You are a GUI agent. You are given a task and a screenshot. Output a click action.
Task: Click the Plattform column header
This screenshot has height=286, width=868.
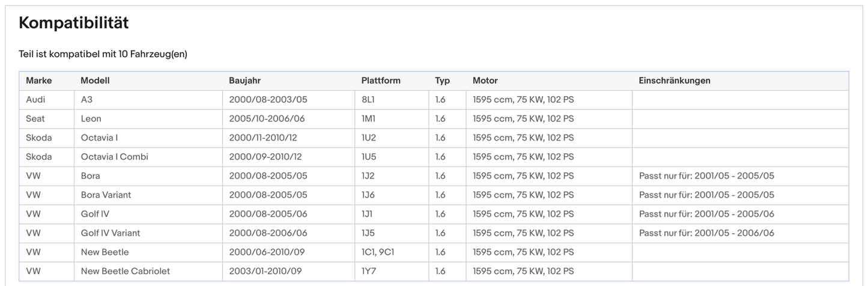click(380, 81)
